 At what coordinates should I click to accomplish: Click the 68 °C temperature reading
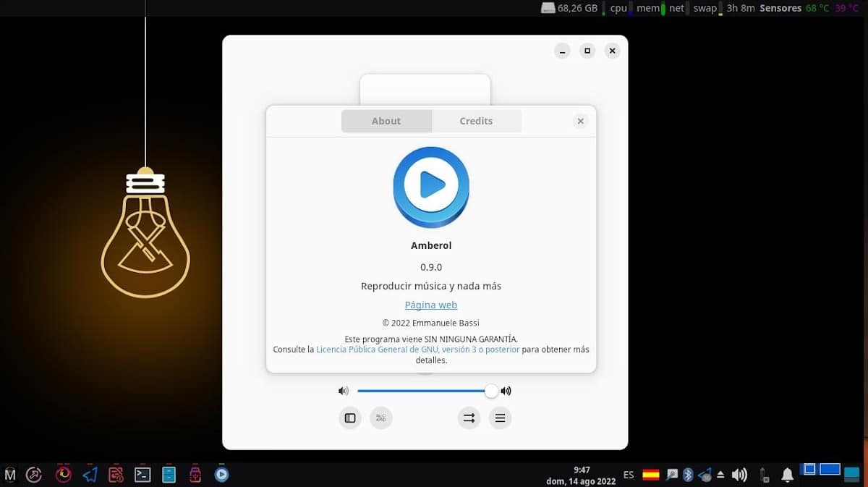(x=817, y=8)
